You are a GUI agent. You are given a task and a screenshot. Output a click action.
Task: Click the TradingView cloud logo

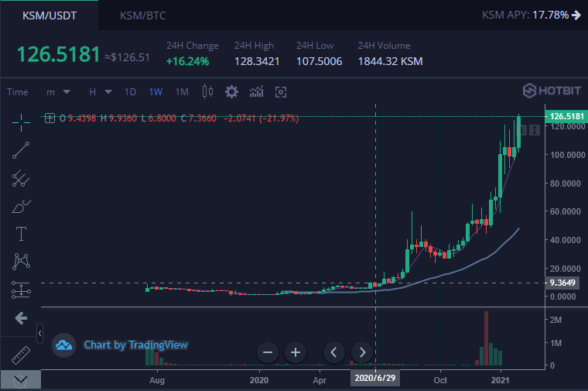tap(63, 345)
